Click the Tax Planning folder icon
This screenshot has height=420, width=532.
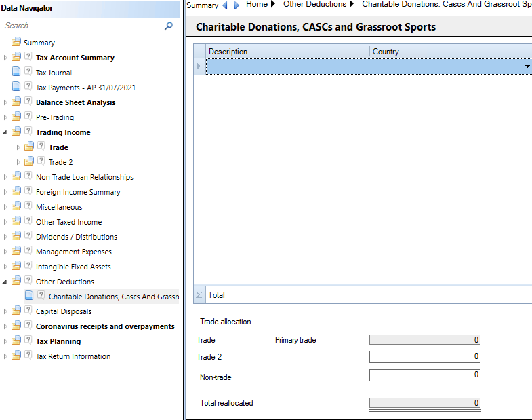16,341
